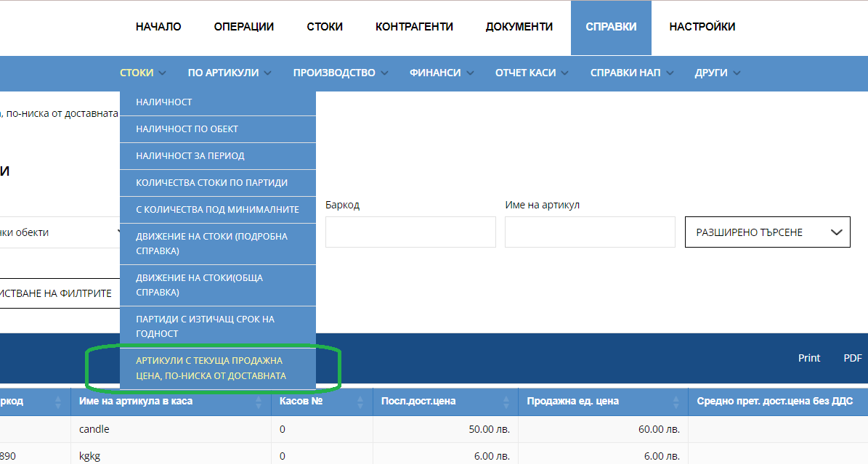The width and height of the screenshot is (868, 464).
Task: Open the ДОКУМЕНТИ main menu
Action: [519, 27]
